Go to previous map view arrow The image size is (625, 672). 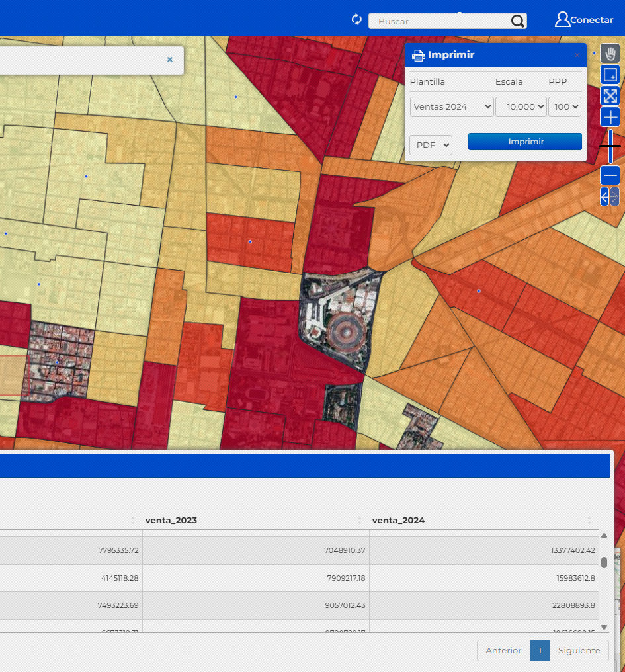point(604,196)
